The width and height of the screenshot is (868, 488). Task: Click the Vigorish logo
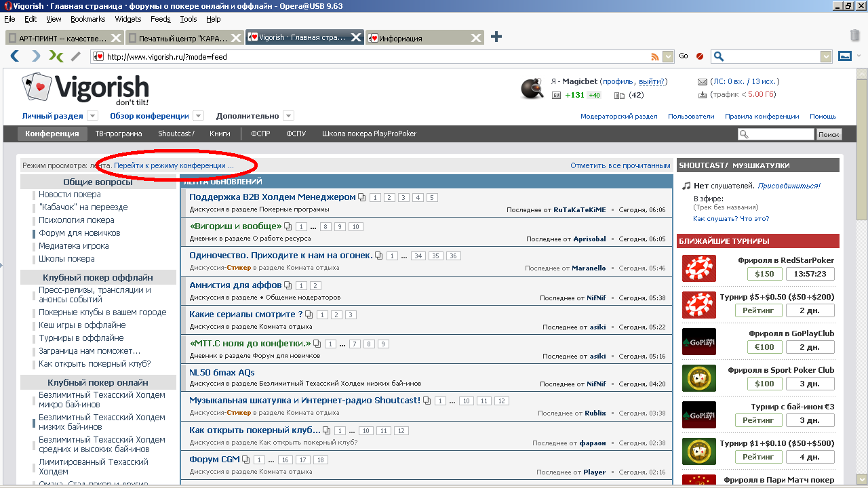[85, 89]
